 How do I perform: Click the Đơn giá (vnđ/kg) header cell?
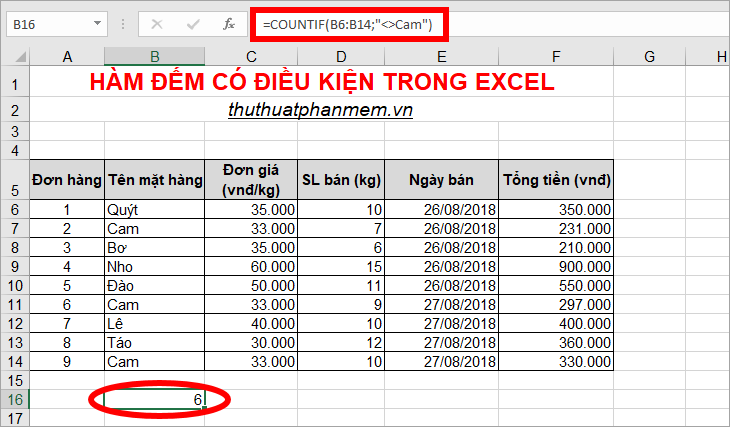[251, 180]
